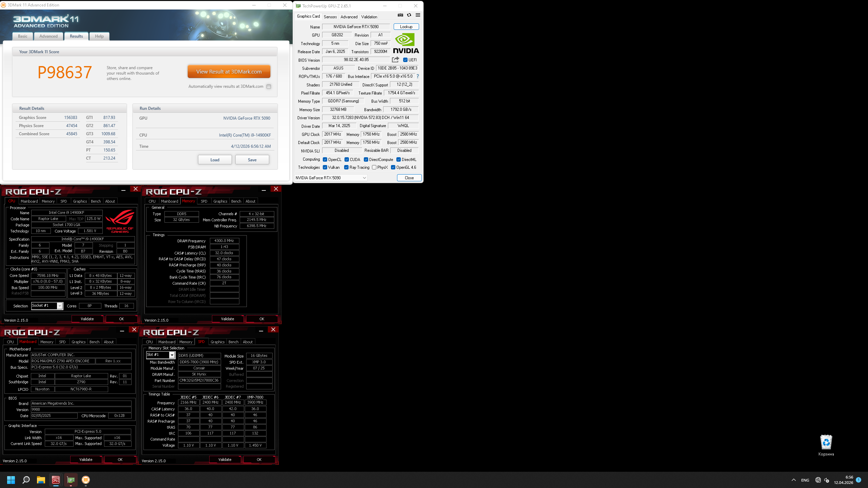Toggle the OpenCL checkbox

point(325,160)
